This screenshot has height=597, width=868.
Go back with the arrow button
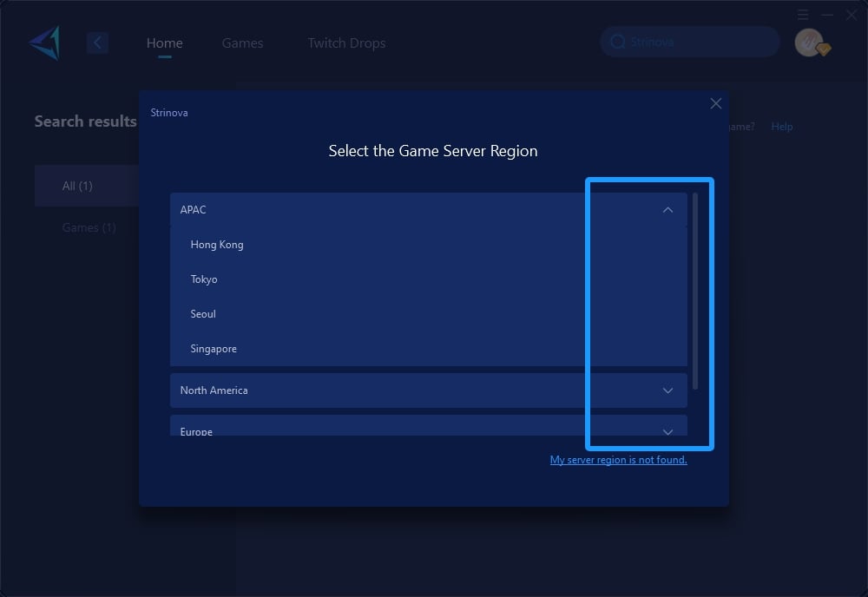coord(97,43)
